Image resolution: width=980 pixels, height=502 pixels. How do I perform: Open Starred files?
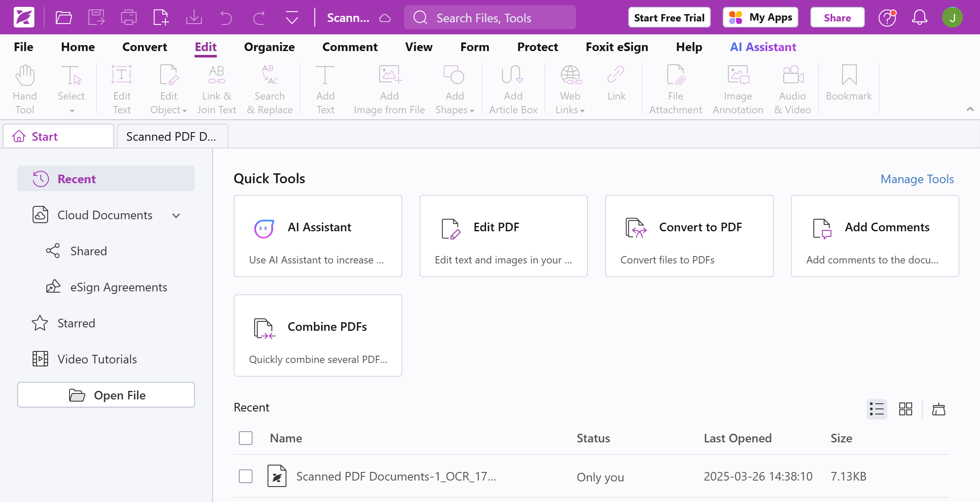64,323
